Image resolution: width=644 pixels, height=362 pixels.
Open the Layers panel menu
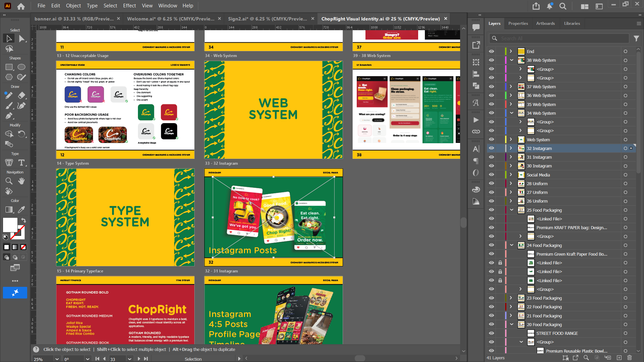(x=639, y=23)
